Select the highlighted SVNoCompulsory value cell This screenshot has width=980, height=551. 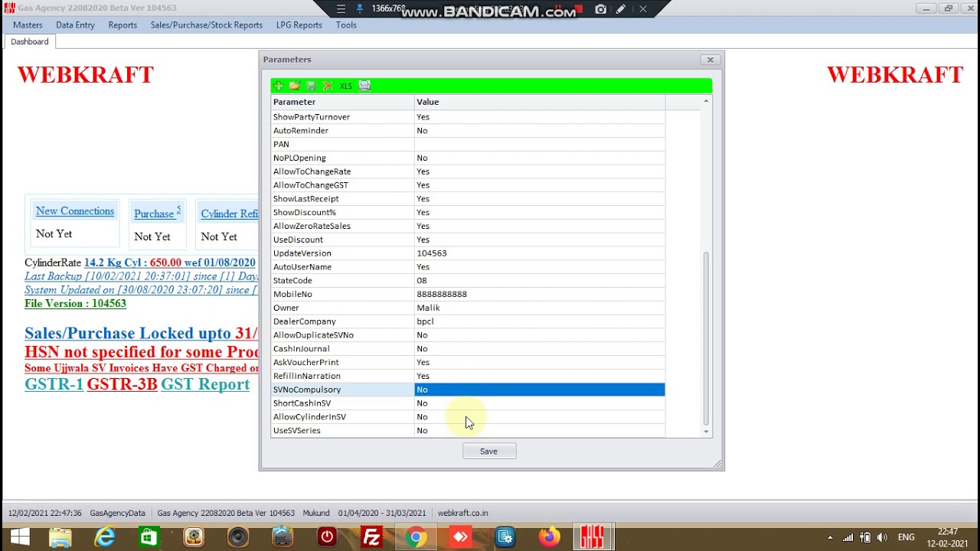tap(539, 390)
